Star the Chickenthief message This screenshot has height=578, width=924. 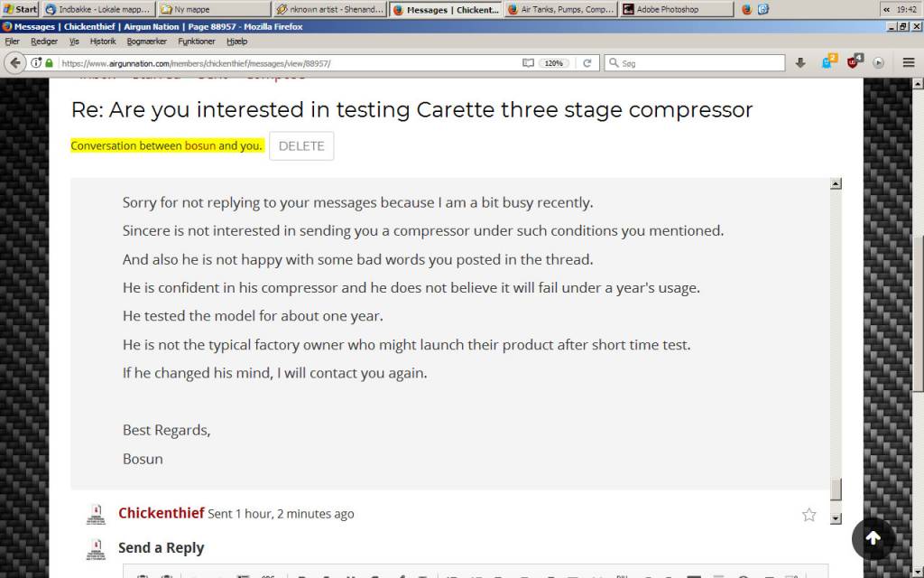(x=809, y=515)
